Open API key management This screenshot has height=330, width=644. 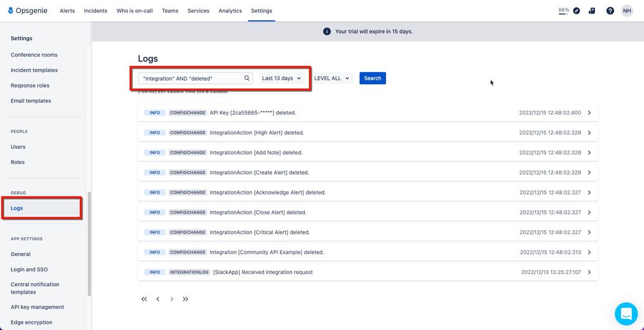click(x=37, y=307)
